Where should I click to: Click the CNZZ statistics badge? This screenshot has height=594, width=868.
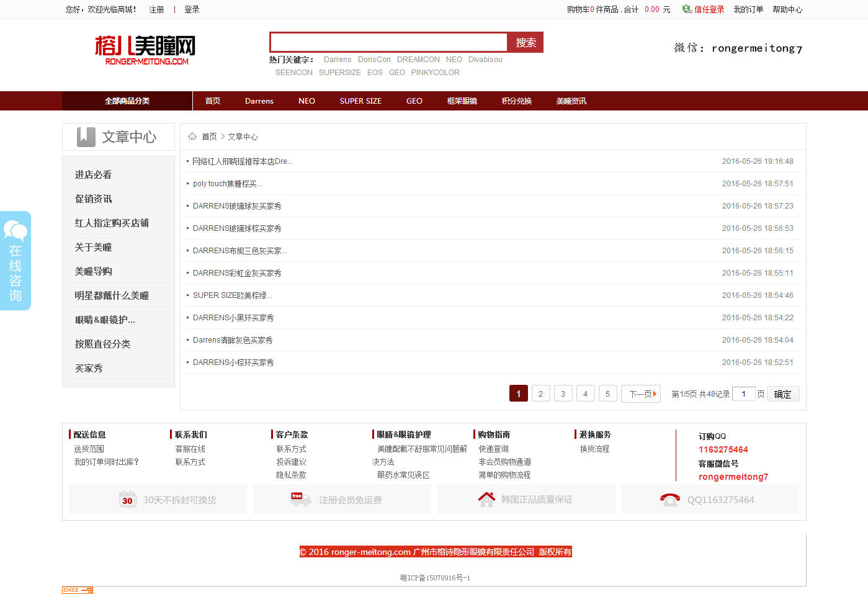point(77,590)
